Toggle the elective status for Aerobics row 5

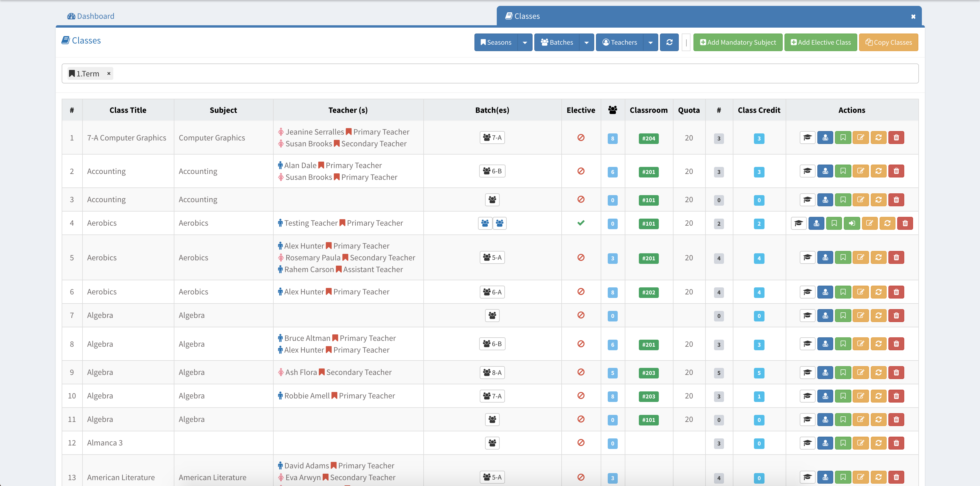click(x=581, y=257)
